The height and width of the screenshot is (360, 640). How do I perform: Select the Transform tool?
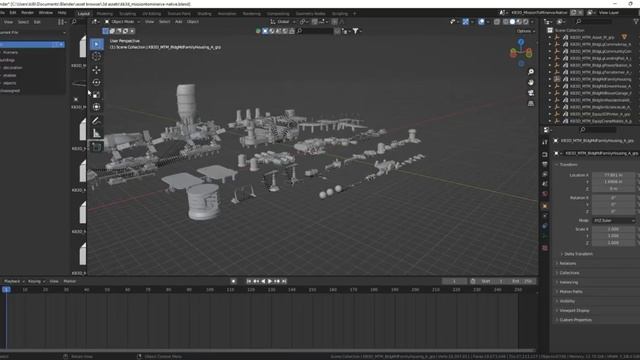click(96, 107)
